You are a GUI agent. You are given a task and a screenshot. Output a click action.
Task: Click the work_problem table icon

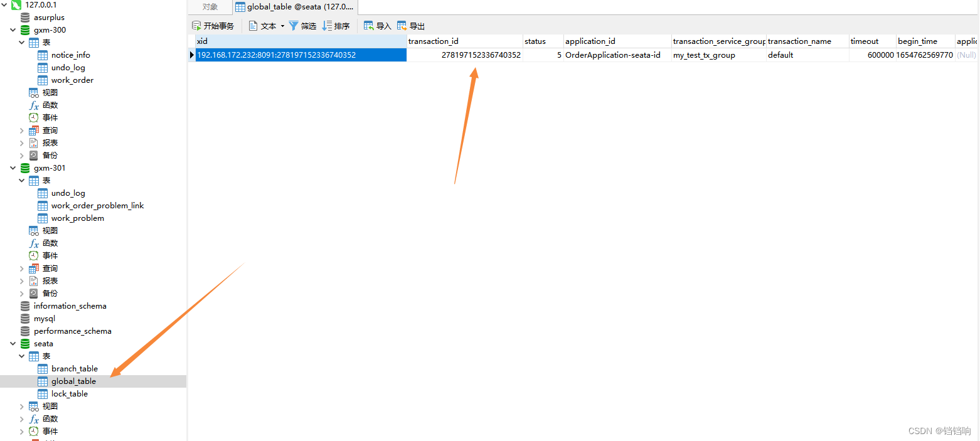43,218
